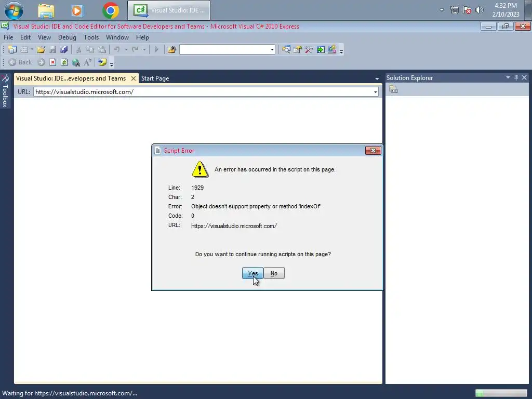Image resolution: width=532 pixels, height=399 pixels.
Task: Expand the Toolbox side panel
Action: pyautogui.click(x=5, y=90)
